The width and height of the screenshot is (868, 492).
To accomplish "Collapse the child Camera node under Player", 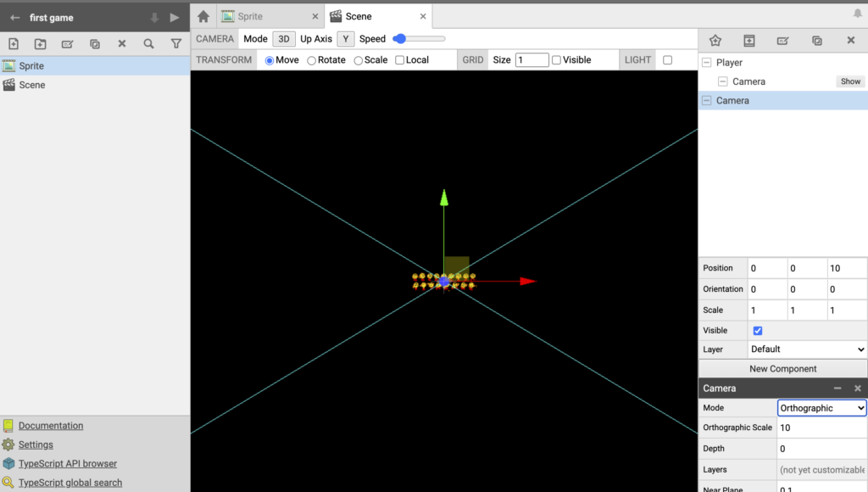I will coord(723,81).
